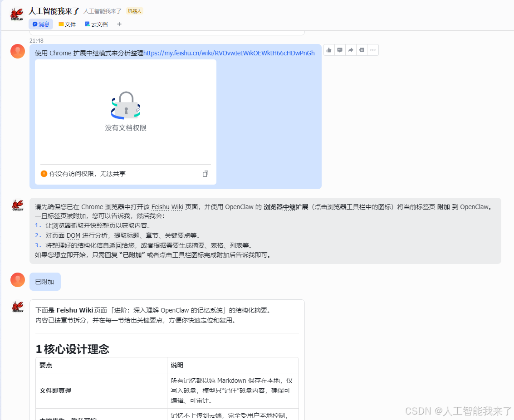The width and height of the screenshot is (514, 420).
Task: Click the 机器人 badge next to the chat title
Action: (x=134, y=11)
